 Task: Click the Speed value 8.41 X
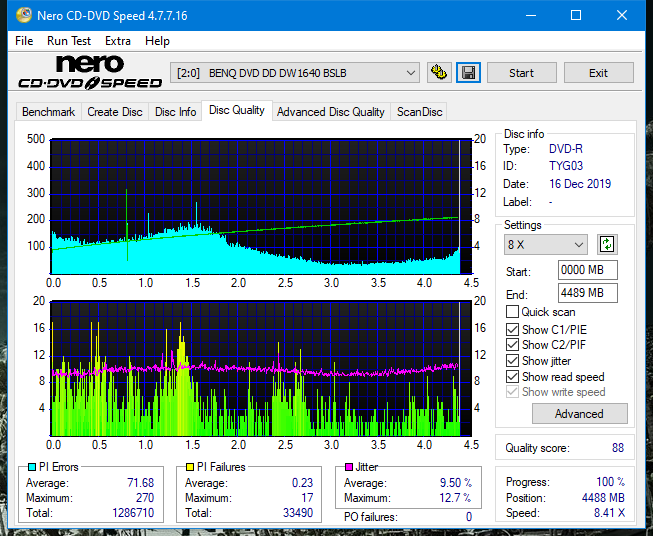[x=609, y=513]
